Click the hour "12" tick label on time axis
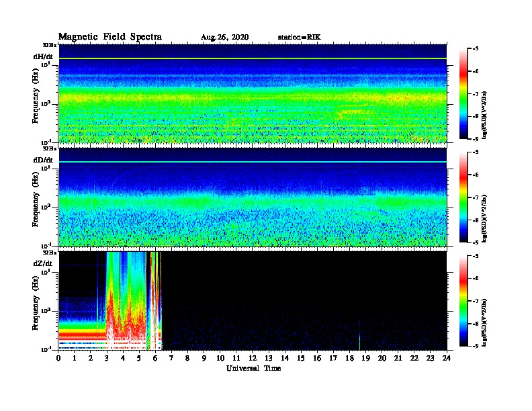Screen dimensions: 532x411 point(253,358)
